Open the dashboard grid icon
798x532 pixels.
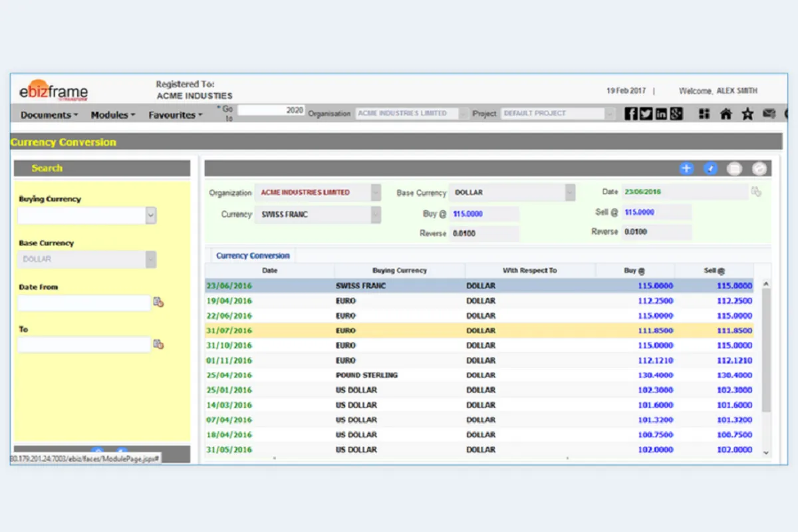704,114
